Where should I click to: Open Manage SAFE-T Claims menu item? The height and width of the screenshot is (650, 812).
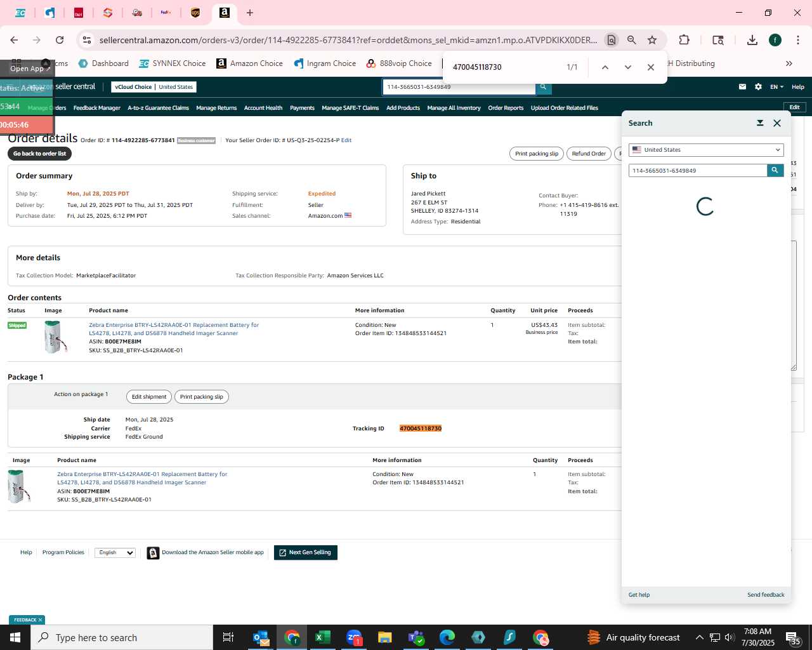[350, 108]
